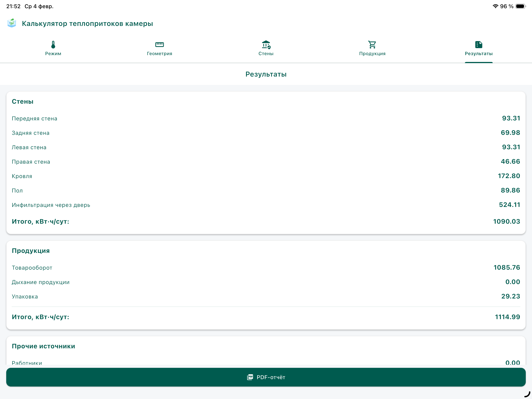Tap the status bar time 21:52

coord(13,6)
